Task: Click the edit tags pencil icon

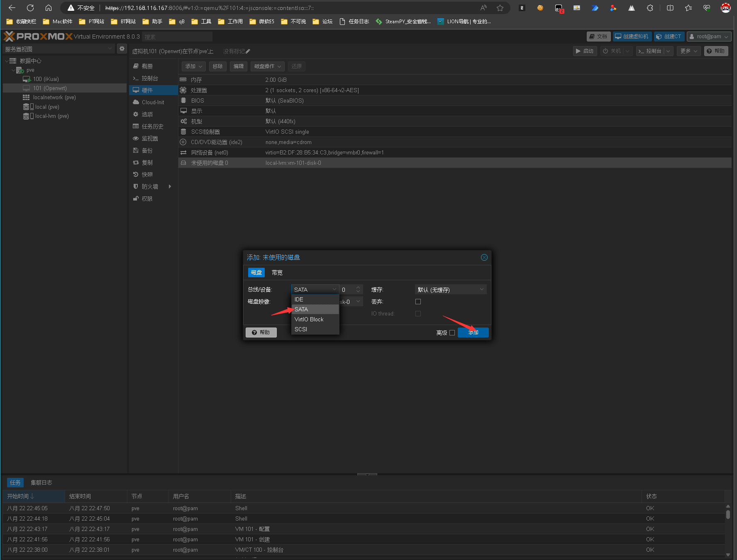Action: pos(248,51)
